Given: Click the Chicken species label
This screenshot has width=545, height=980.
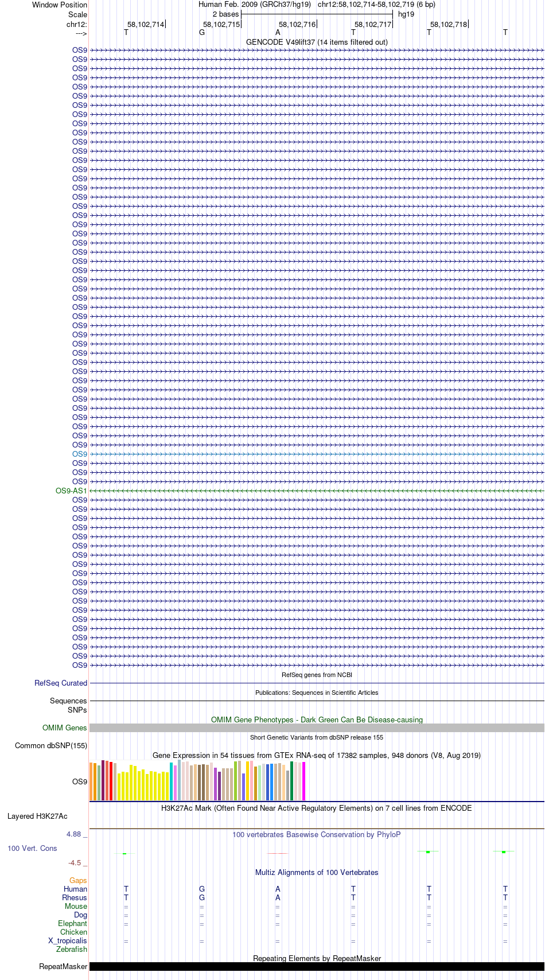Looking at the screenshot, I should click(73, 932).
